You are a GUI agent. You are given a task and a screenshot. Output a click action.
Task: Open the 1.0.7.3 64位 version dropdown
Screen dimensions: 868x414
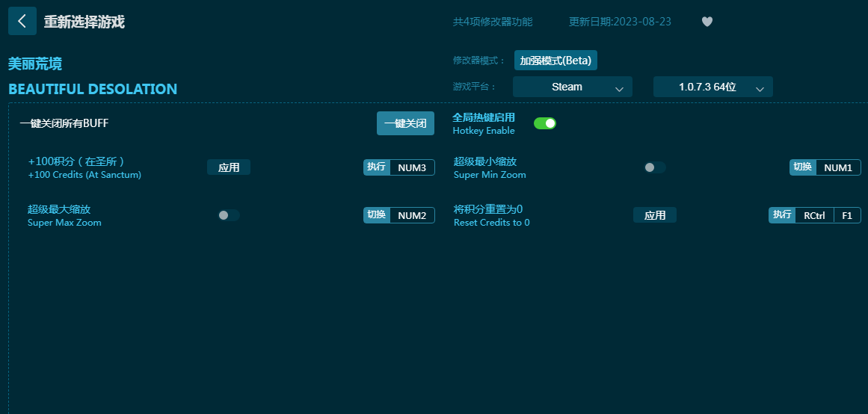click(x=713, y=87)
